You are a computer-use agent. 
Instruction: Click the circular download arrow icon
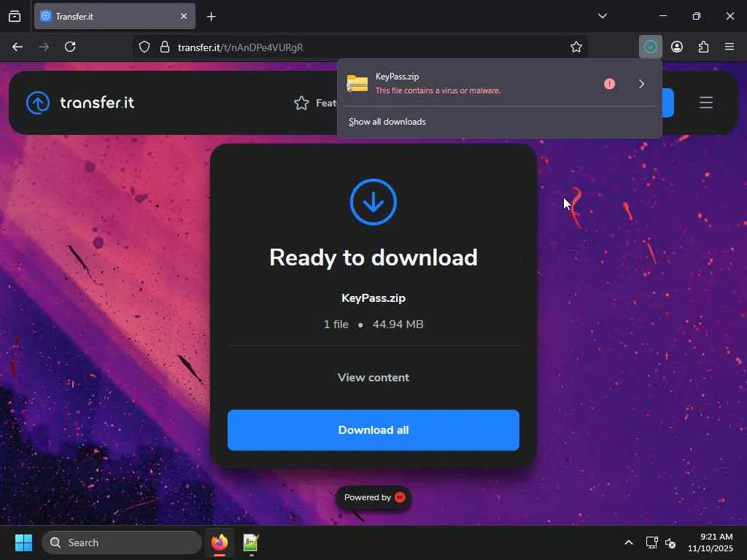pos(373,202)
